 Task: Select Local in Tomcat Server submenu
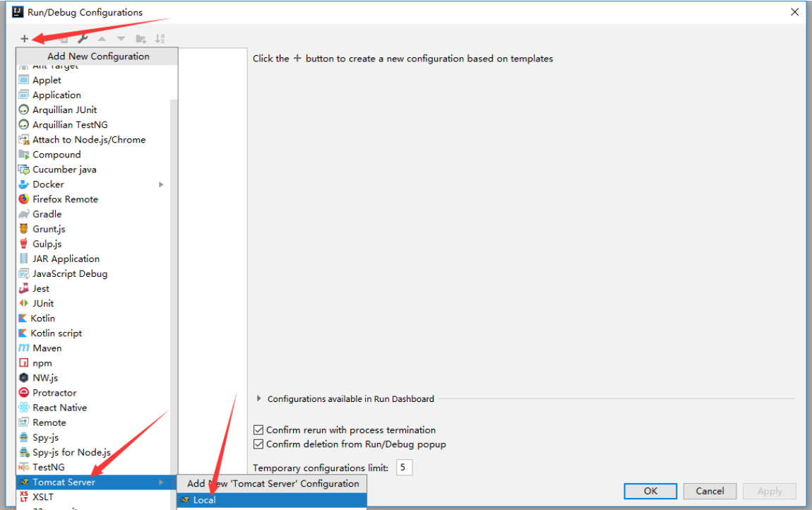[x=272, y=499]
